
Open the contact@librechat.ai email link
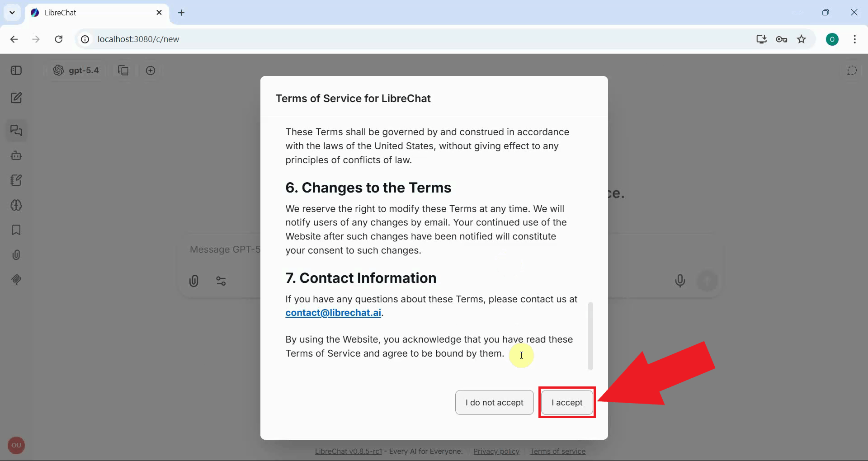coord(333,313)
